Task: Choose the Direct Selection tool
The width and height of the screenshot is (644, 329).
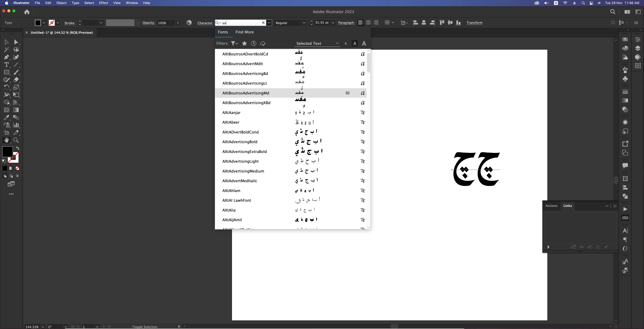Action: [x=16, y=42]
